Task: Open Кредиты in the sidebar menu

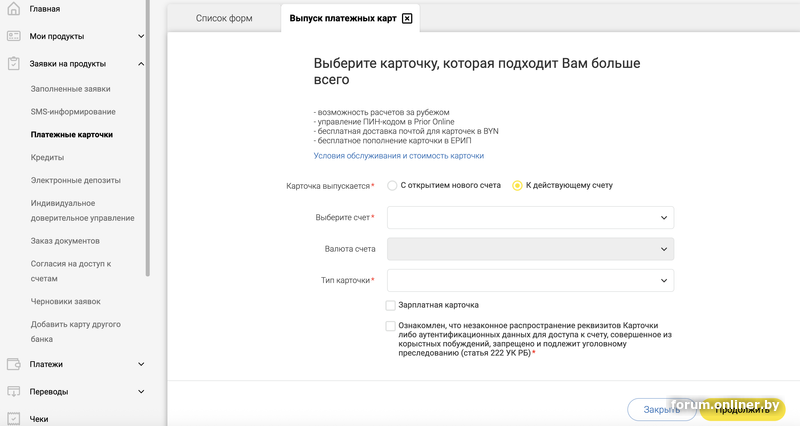Action: click(48, 157)
